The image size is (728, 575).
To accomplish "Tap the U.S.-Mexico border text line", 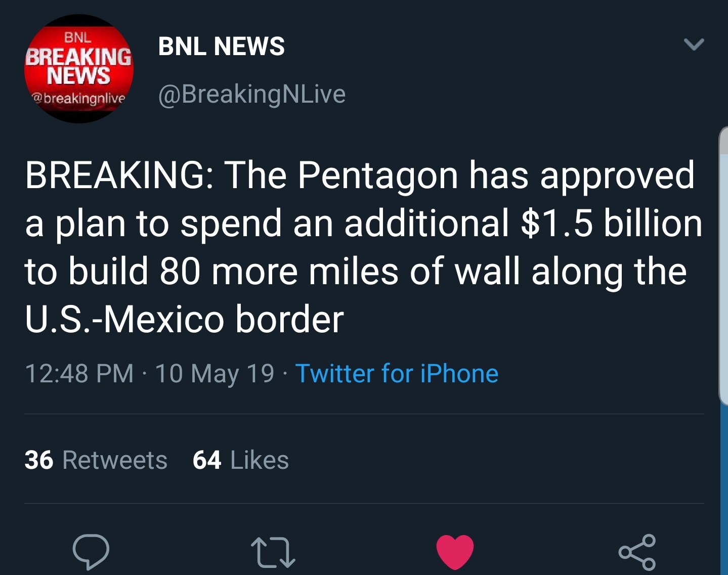I will point(184,320).
